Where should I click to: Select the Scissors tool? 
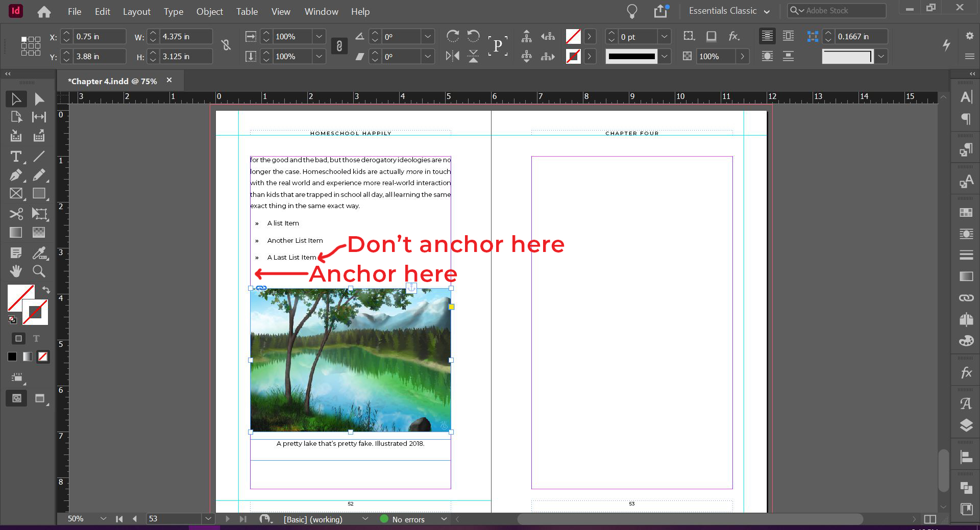[15, 214]
